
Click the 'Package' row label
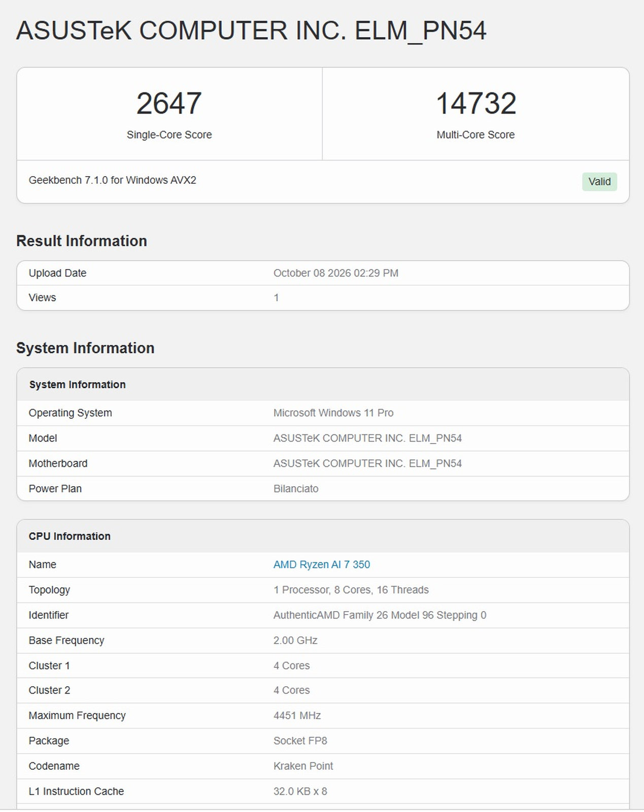49,741
